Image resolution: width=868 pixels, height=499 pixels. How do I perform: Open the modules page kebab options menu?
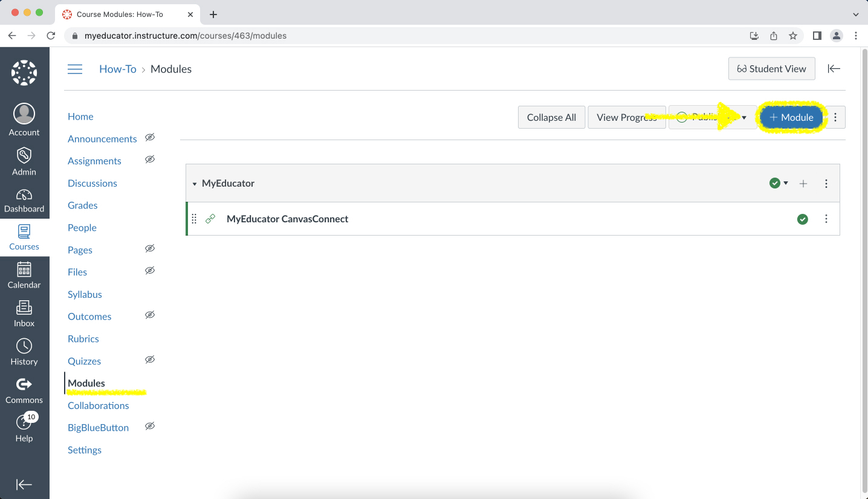click(835, 117)
